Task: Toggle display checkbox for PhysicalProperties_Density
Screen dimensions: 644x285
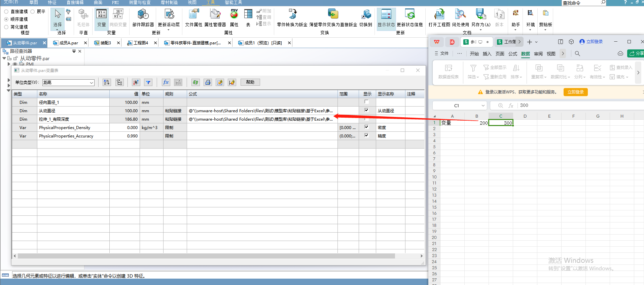Action: tap(366, 127)
